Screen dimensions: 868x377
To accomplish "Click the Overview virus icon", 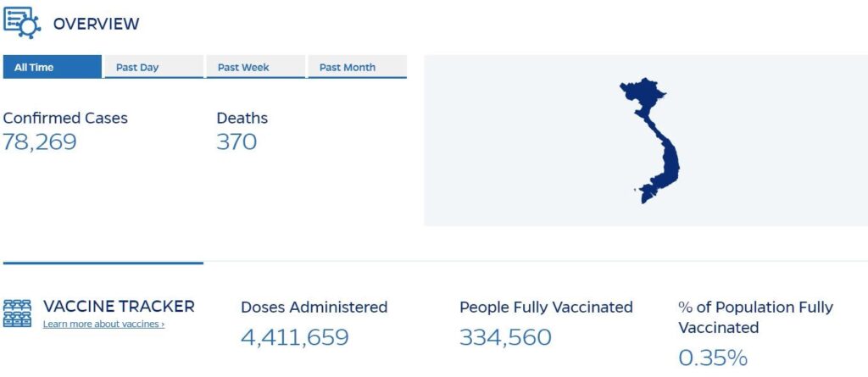I will (22, 22).
